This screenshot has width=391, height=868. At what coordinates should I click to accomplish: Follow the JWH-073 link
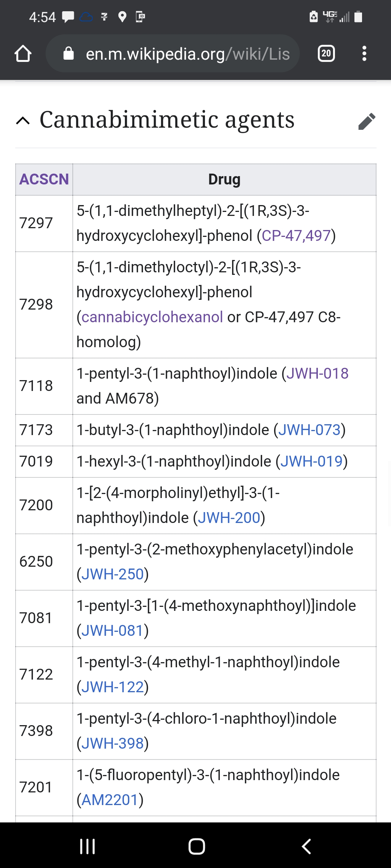[x=310, y=430]
